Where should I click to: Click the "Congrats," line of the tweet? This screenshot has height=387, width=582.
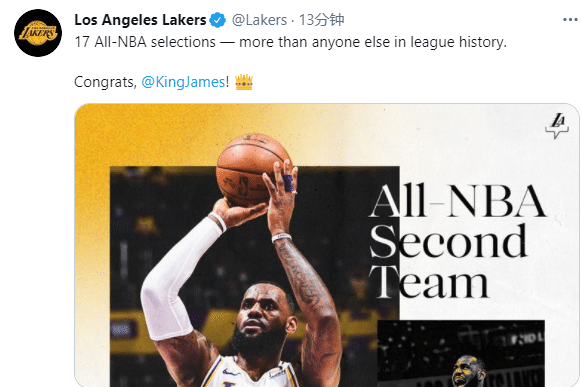click(163, 82)
